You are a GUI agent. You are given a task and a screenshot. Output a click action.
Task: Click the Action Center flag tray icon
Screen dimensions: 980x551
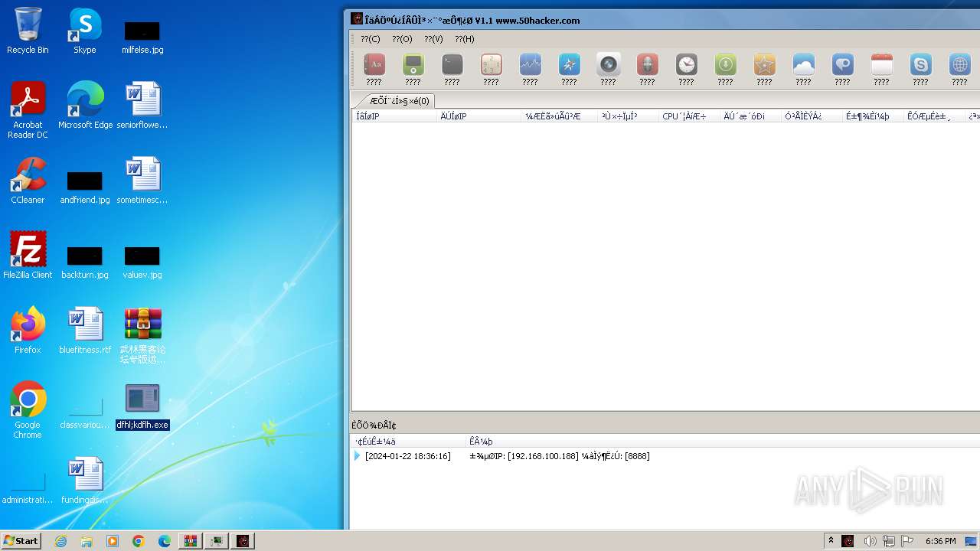point(908,541)
